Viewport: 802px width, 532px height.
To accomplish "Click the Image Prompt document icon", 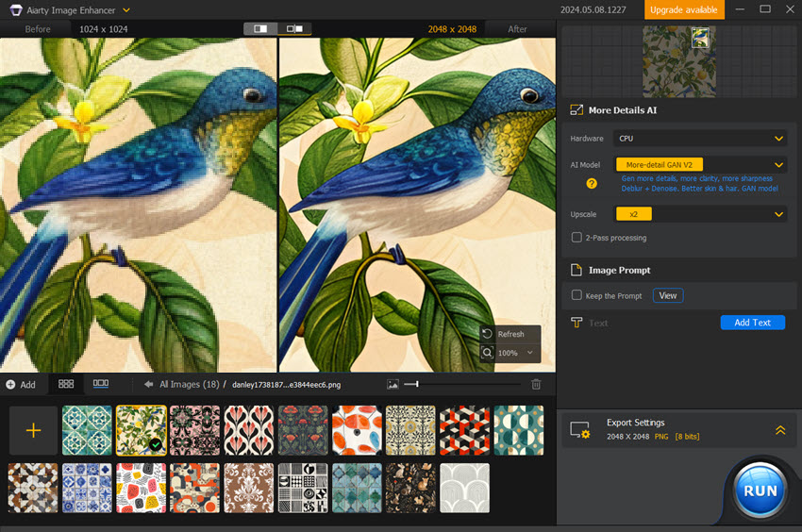I will [576, 270].
